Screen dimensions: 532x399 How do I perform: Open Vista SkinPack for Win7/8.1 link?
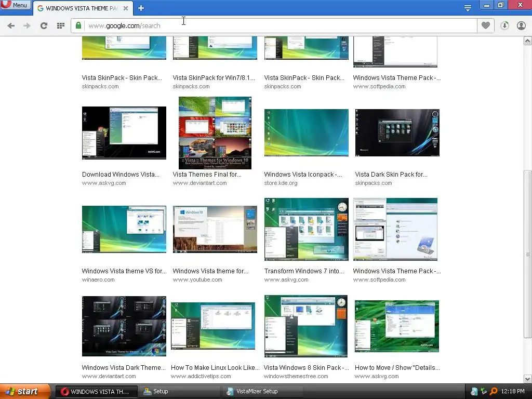(x=214, y=78)
